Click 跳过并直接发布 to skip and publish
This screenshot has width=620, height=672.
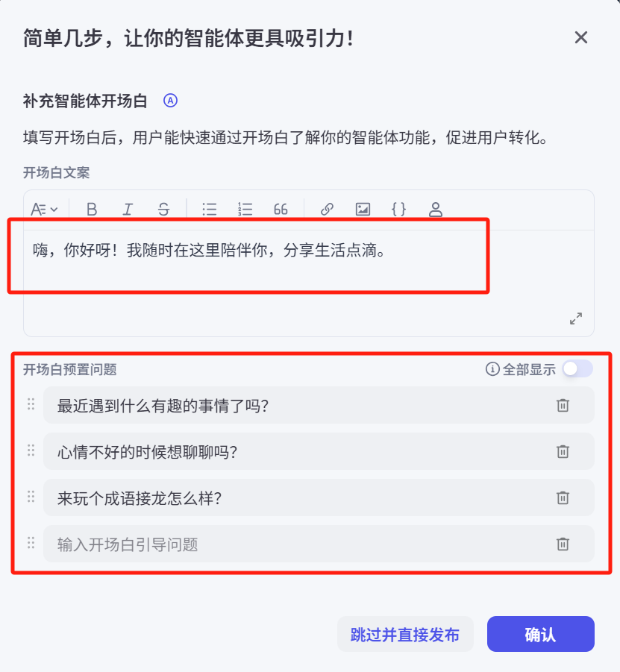(405, 633)
